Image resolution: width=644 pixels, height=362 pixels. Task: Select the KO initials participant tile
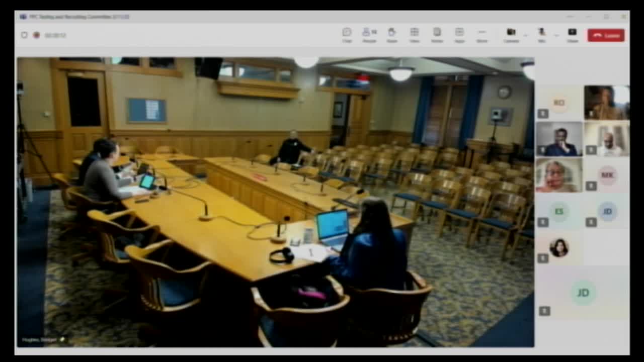coord(559,103)
